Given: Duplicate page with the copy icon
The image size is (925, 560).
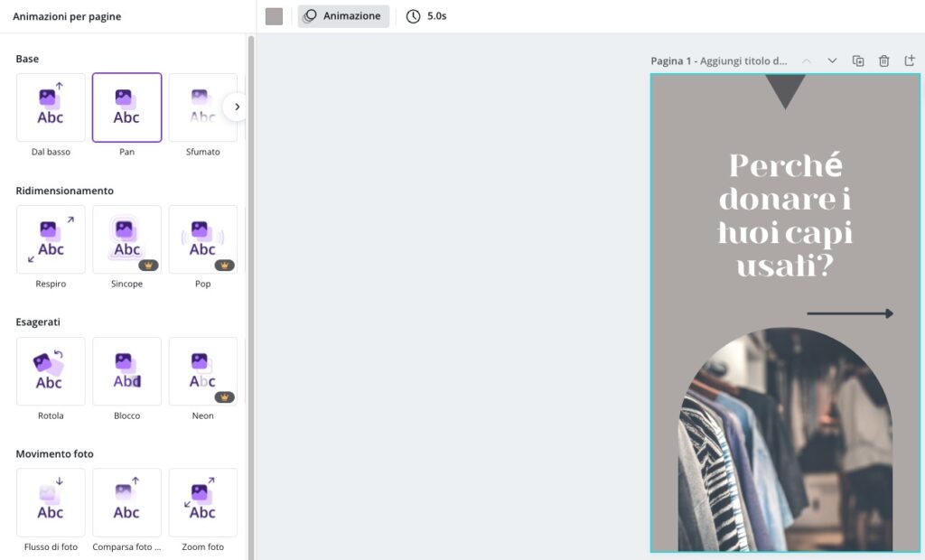Looking at the screenshot, I should coord(858,61).
